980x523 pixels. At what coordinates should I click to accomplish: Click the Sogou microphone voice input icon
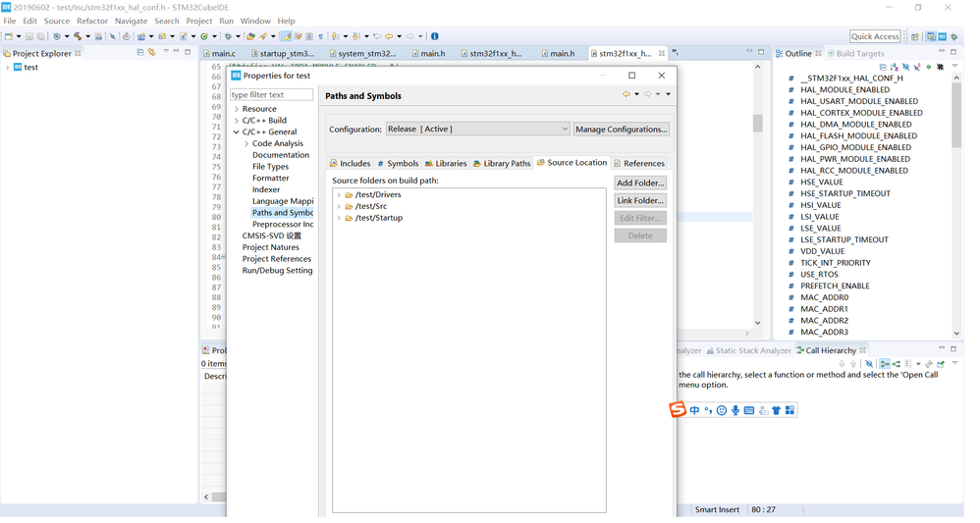pyautogui.click(x=735, y=410)
